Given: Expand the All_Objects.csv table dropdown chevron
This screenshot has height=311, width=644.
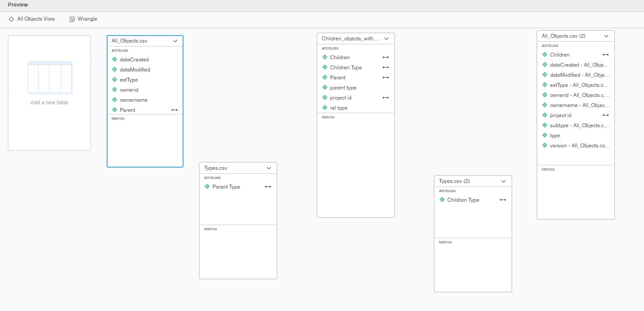Looking at the screenshot, I should [175, 41].
